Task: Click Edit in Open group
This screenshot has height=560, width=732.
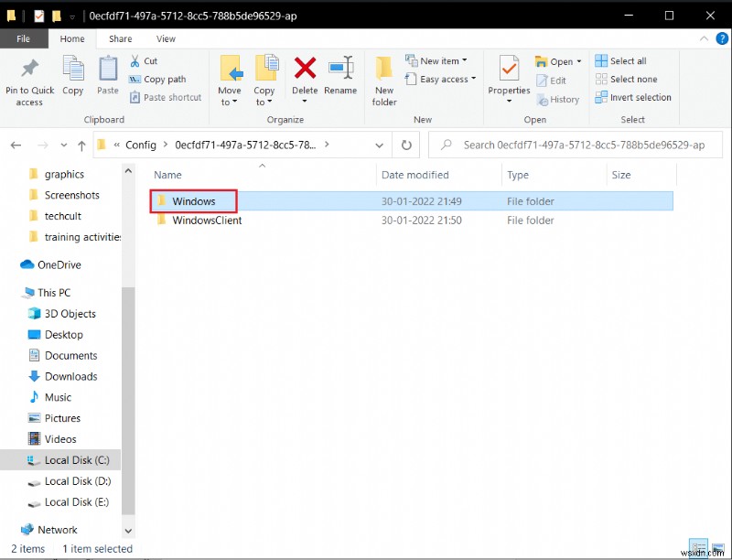Action: pos(552,81)
